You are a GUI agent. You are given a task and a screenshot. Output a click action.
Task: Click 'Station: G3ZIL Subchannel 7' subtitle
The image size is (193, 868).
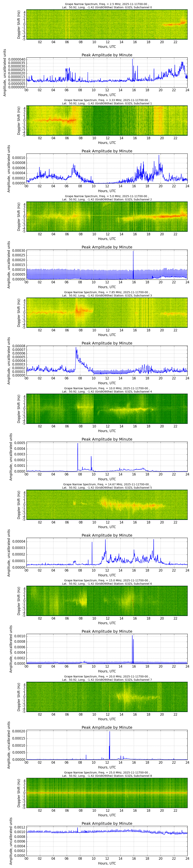pyautogui.click(x=133, y=680)
